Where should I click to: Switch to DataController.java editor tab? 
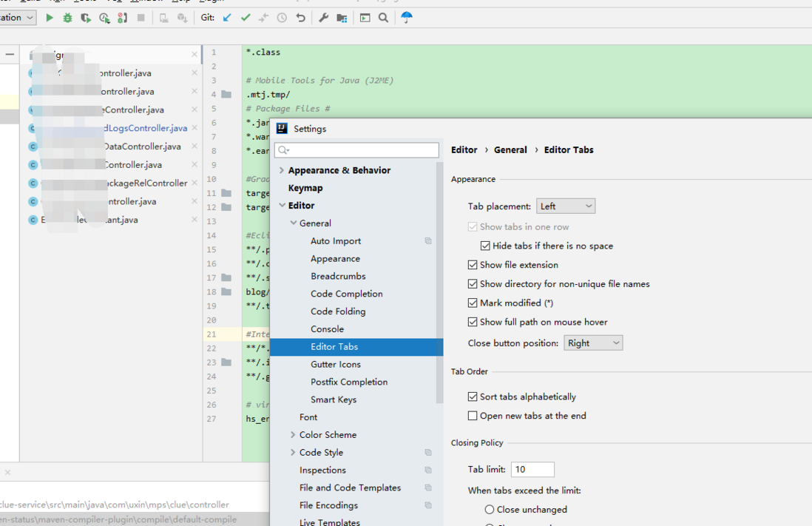coord(143,146)
